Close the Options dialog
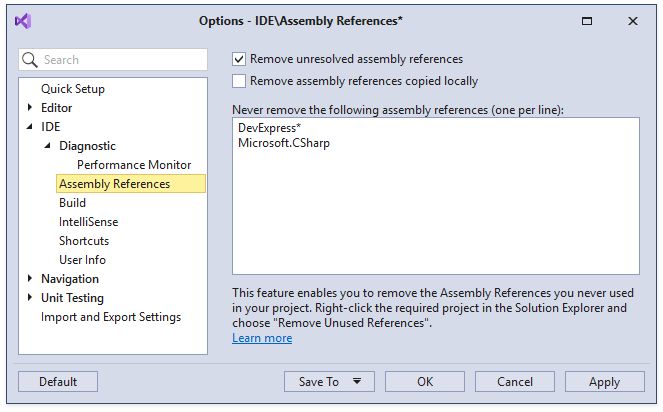663x412 pixels. [633, 21]
